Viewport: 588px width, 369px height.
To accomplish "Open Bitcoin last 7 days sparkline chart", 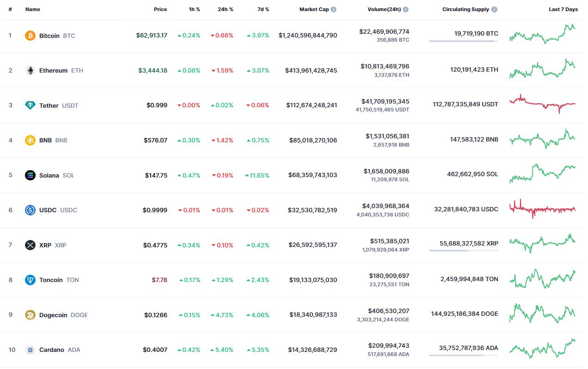I will point(542,34).
